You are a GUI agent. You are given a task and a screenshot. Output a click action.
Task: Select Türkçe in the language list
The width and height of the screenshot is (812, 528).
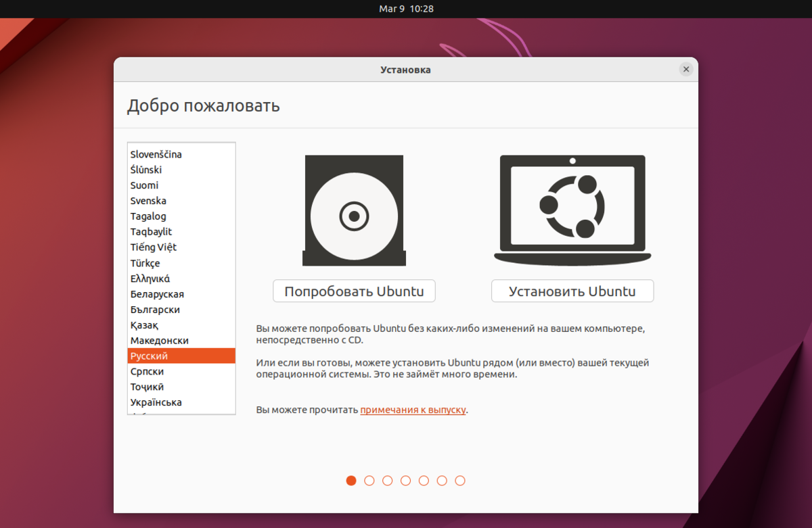(x=181, y=263)
